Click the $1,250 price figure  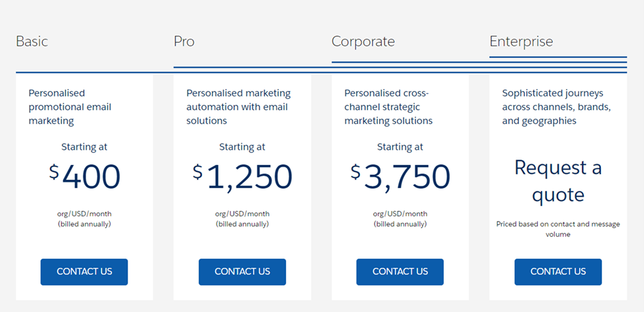click(x=242, y=177)
